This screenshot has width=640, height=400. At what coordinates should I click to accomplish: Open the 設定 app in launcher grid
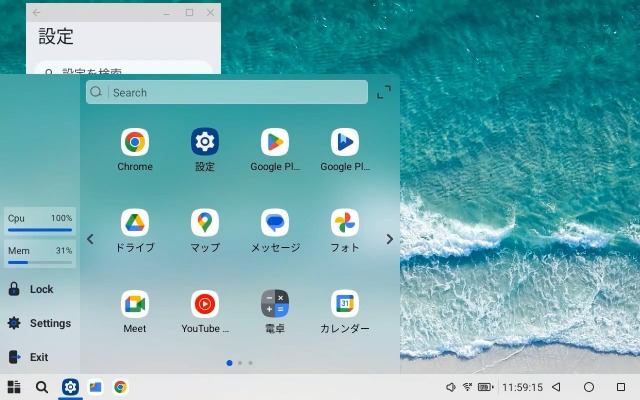(x=204, y=149)
